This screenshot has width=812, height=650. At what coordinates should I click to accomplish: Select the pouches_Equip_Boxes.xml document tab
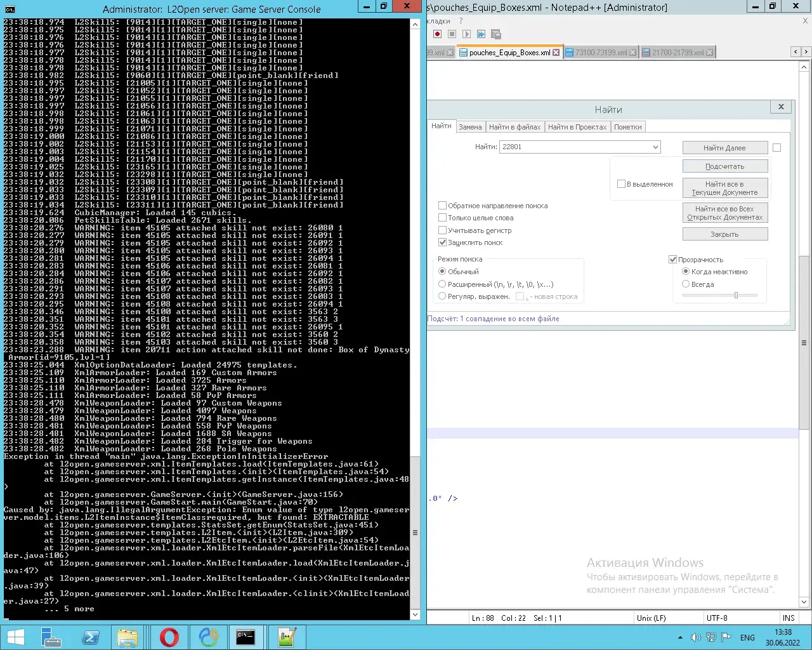[509, 53]
